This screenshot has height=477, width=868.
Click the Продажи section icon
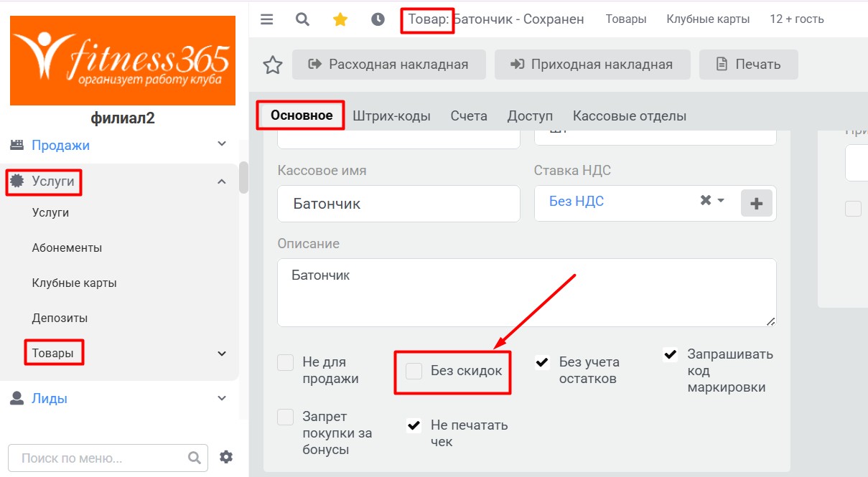tap(17, 145)
